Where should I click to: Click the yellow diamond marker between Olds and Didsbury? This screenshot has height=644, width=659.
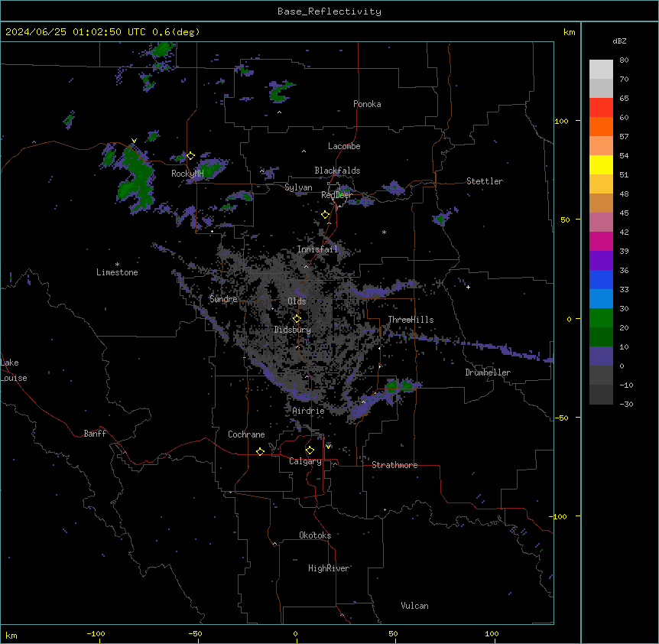[297, 319]
